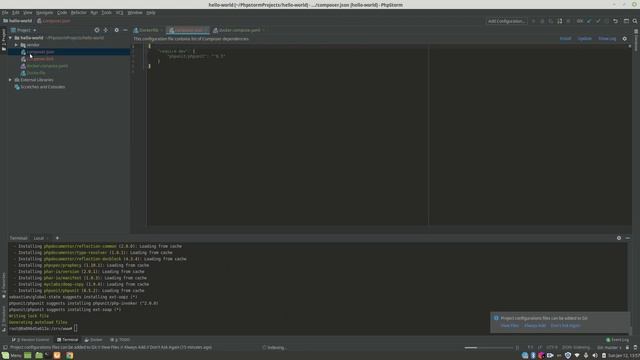The width and height of the screenshot is (640, 360).
Task: Select composer.json in project tree
Action: [69, 52]
